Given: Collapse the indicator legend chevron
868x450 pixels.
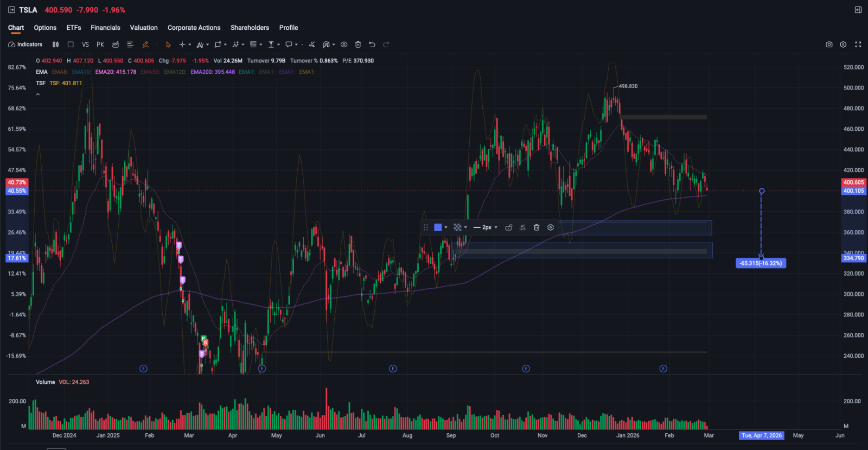Looking at the screenshot, I should tap(38, 94).
